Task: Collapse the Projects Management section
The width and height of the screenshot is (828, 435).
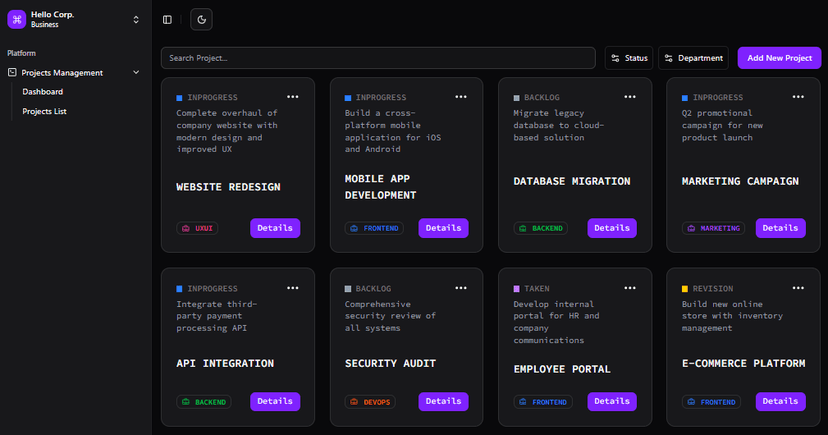Action: [x=136, y=72]
